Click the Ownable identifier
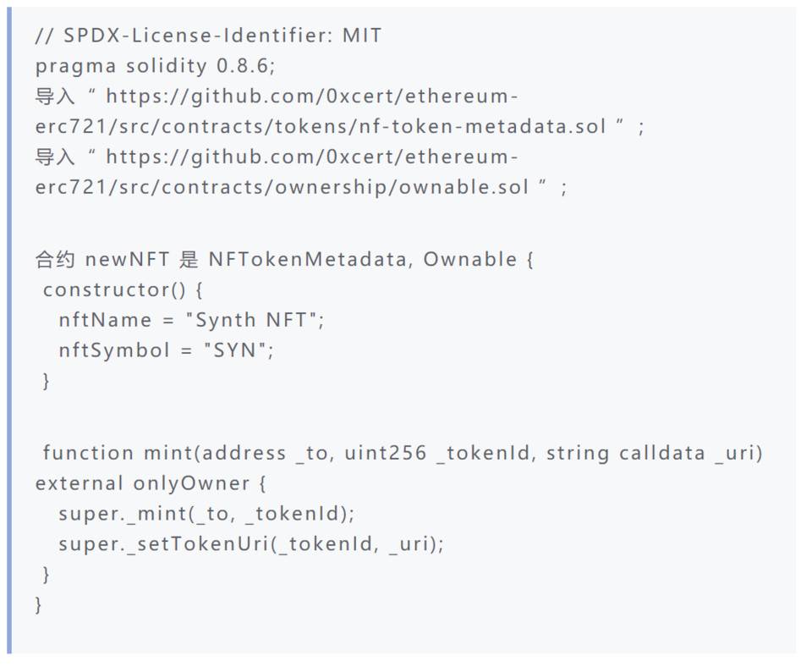Image resolution: width=812 pixels, height=667 pixels. [470, 259]
